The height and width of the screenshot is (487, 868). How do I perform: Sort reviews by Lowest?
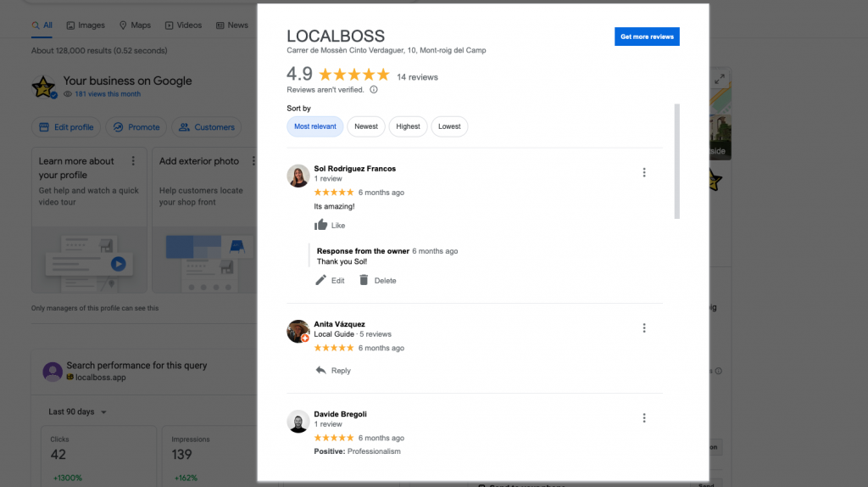[449, 126]
